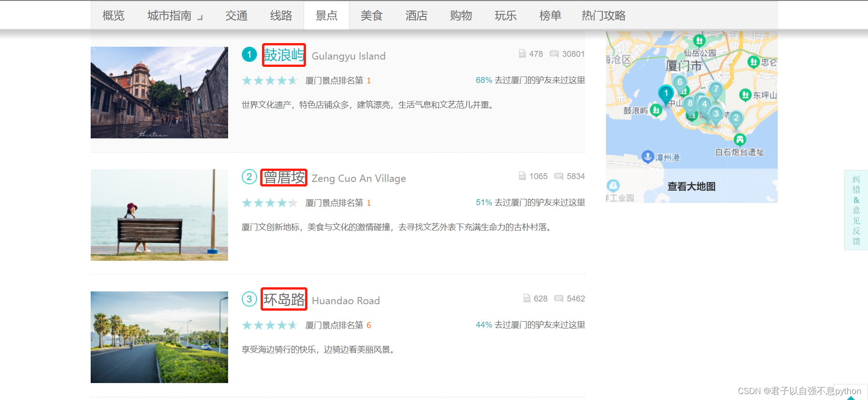Open the woman-on-bench photo thumbnail
This screenshot has width=868, height=400.
point(159,215)
